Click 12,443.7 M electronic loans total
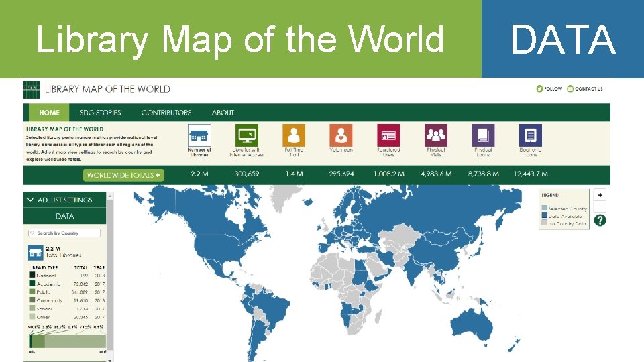 [531, 174]
